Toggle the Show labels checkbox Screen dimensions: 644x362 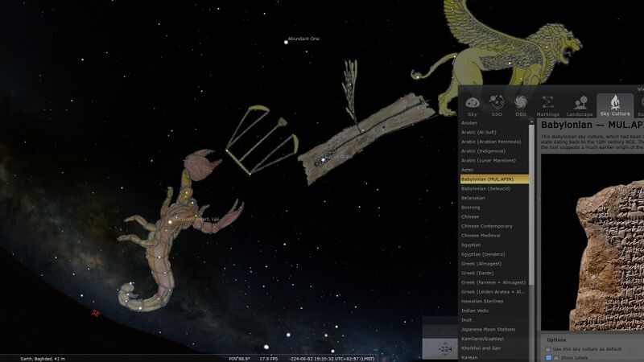[x=549, y=358]
